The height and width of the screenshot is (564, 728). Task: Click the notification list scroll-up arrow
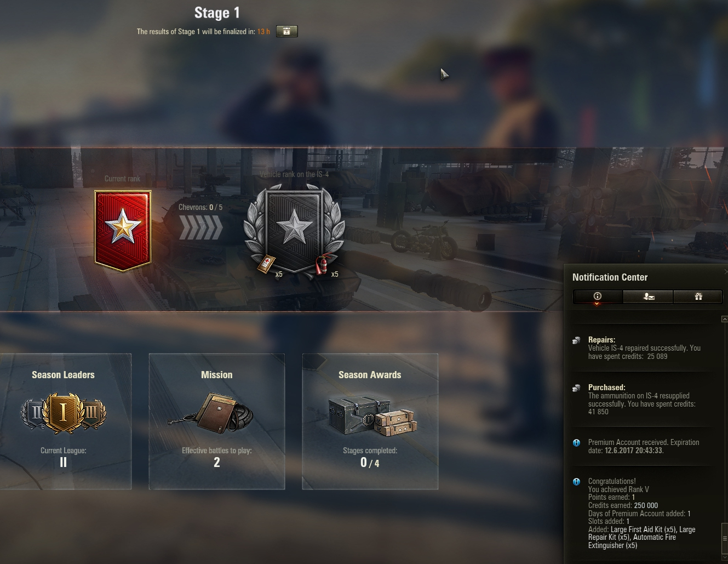tap(725, 319)
